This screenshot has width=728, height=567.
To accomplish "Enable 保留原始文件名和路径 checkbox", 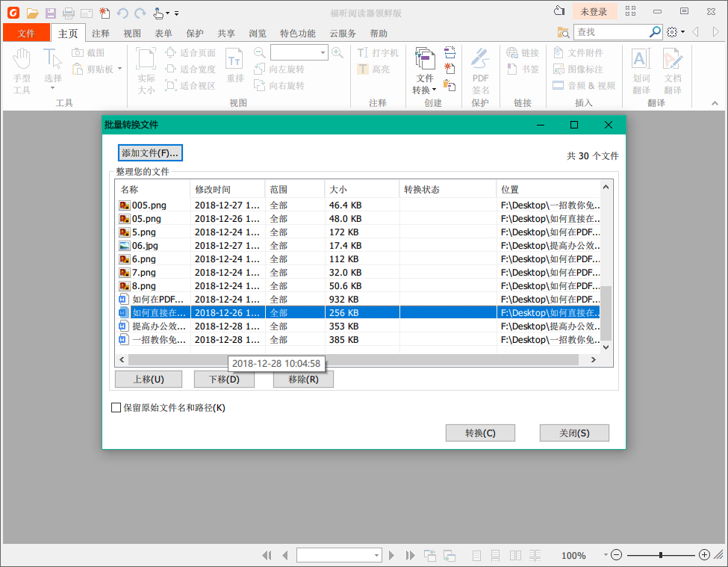I will click(116, 408).
